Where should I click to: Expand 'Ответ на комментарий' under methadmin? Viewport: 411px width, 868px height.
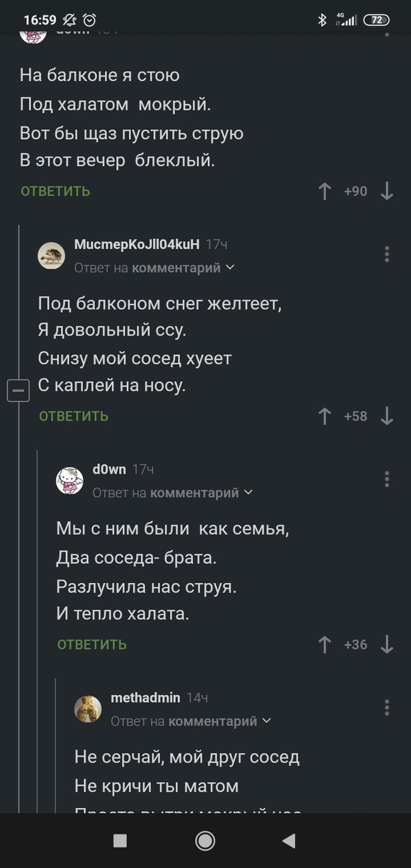[191, 721]
